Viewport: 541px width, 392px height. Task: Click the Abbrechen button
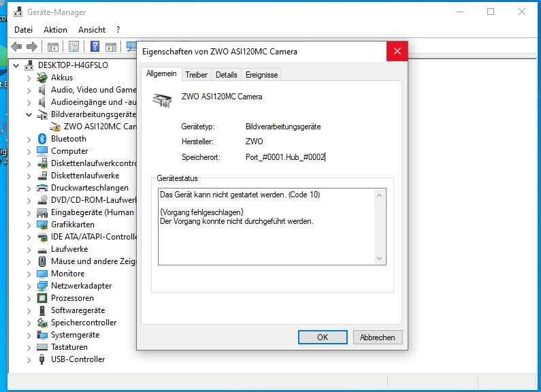click(x=378, y=337)
